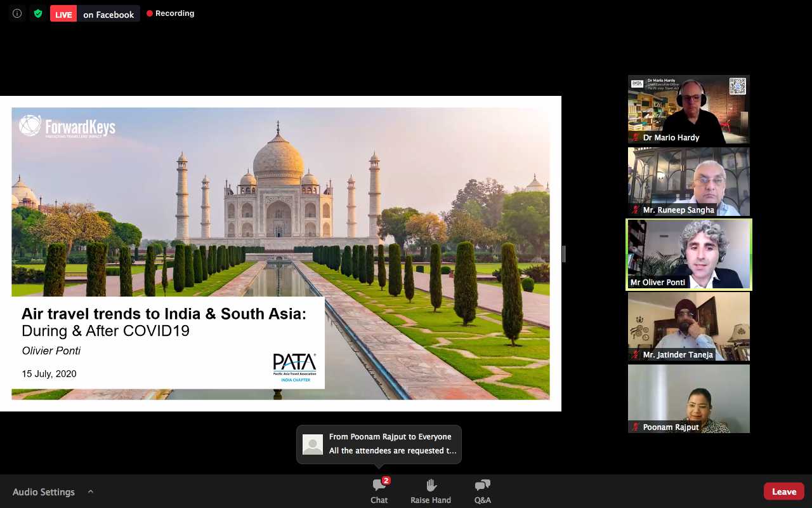This screenshot has width=812, height=508.
Task: Select Mr. Jatinder Taneja video tile
Action: click(x=688, y=326)
